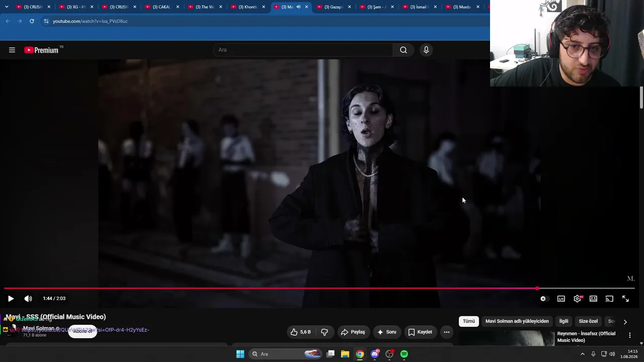
Task: Open Google Chrome from taskbar
Action: [x=360, y=354]
